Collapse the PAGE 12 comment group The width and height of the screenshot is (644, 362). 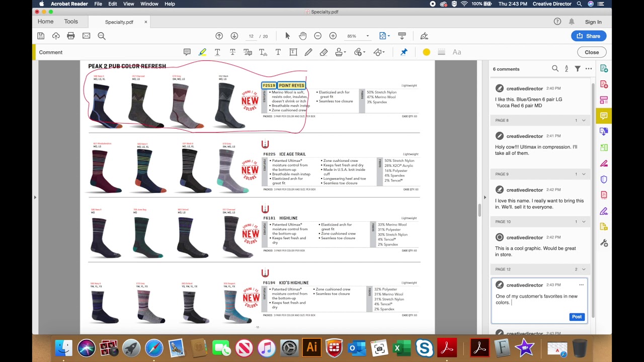click(584, 269)
